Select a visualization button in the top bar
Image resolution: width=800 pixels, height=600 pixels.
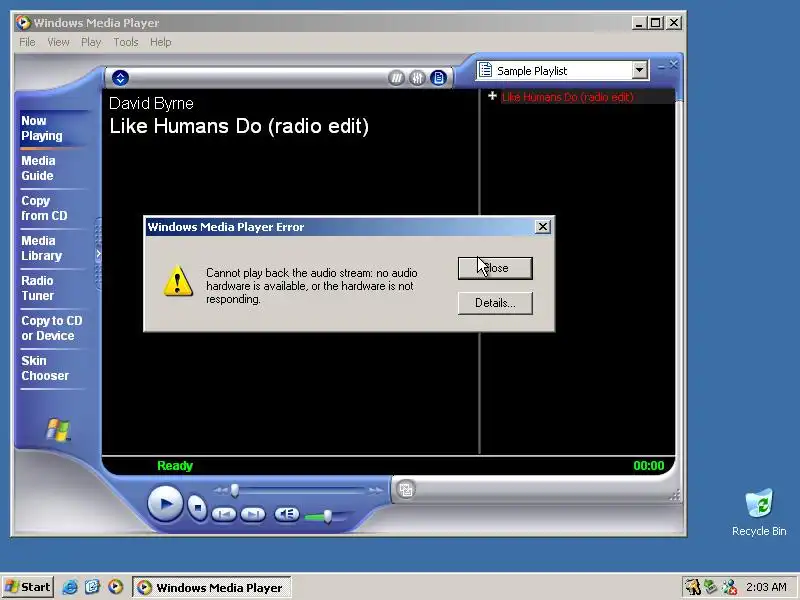point(396,78)
